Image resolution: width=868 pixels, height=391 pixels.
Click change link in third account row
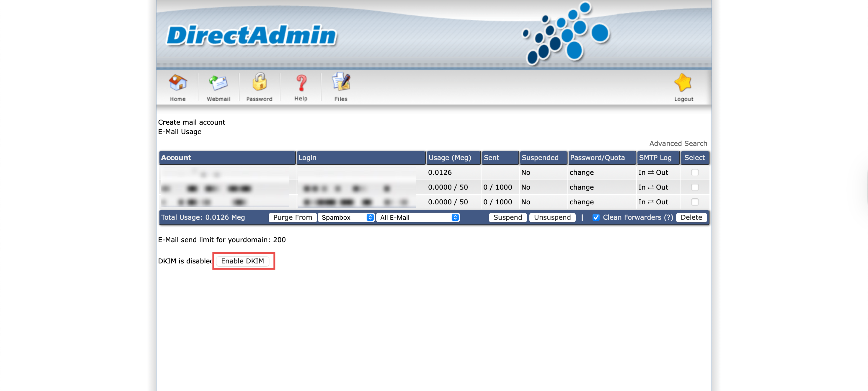[x=581, y=202]
